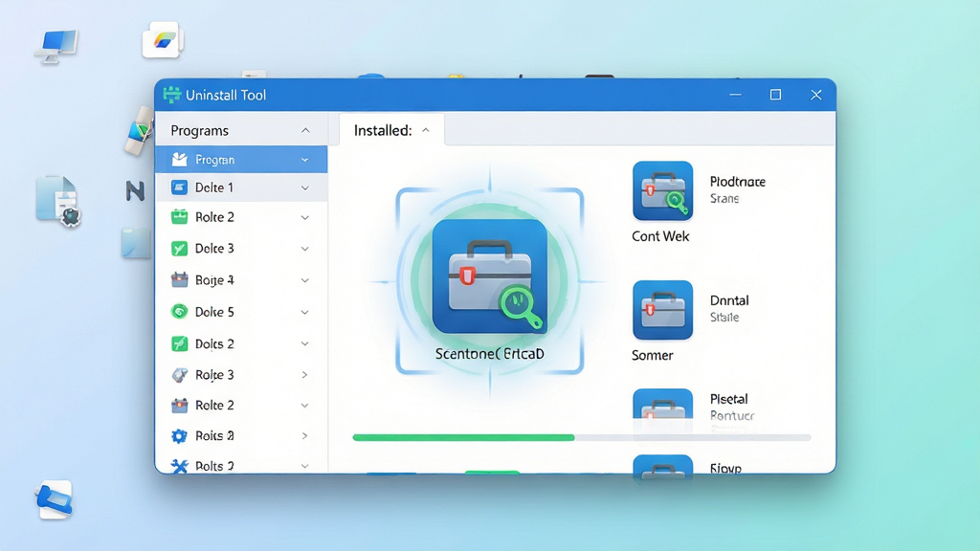The height and width of the screenshot is (551, 980).
Task: Click the toolbox icon beside Bojte 4
Action: pos(179,279)
